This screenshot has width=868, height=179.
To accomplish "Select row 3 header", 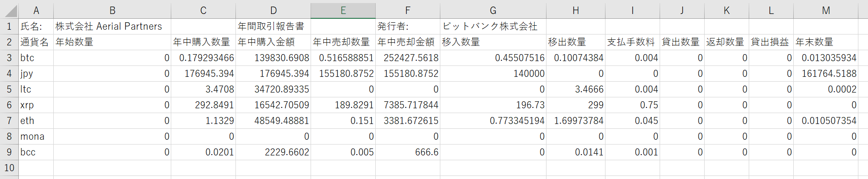I will click(x=9, y=58).
